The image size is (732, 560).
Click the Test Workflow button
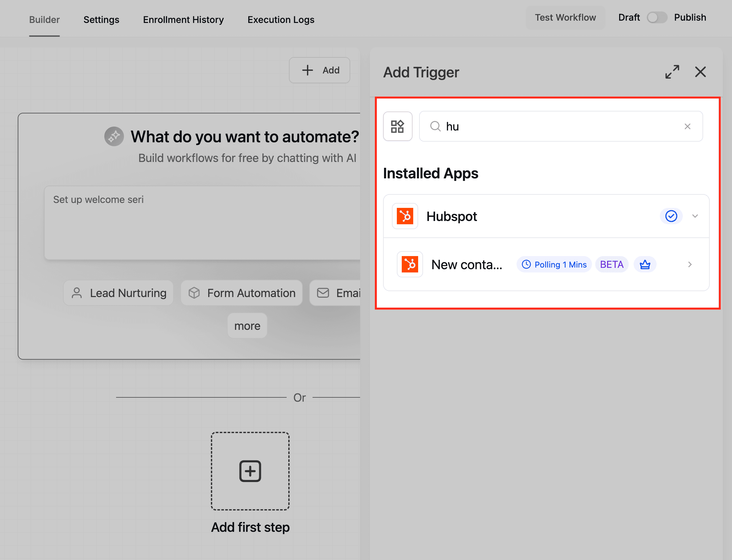[565, 17]
